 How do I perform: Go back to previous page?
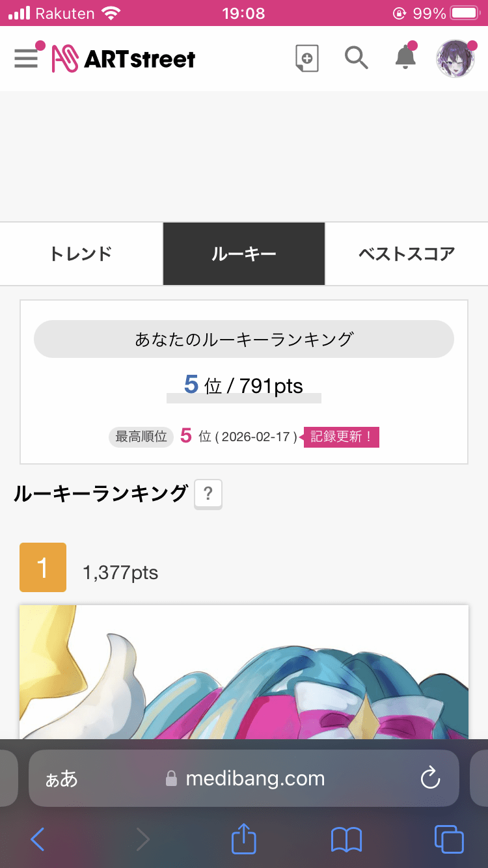pos(38,839)
